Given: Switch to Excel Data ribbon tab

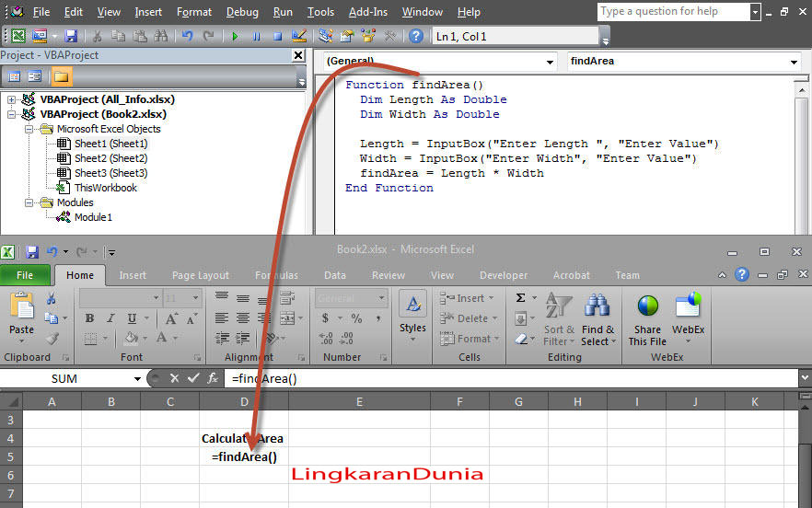Looking at the screenshot, I should pos(335,275).
